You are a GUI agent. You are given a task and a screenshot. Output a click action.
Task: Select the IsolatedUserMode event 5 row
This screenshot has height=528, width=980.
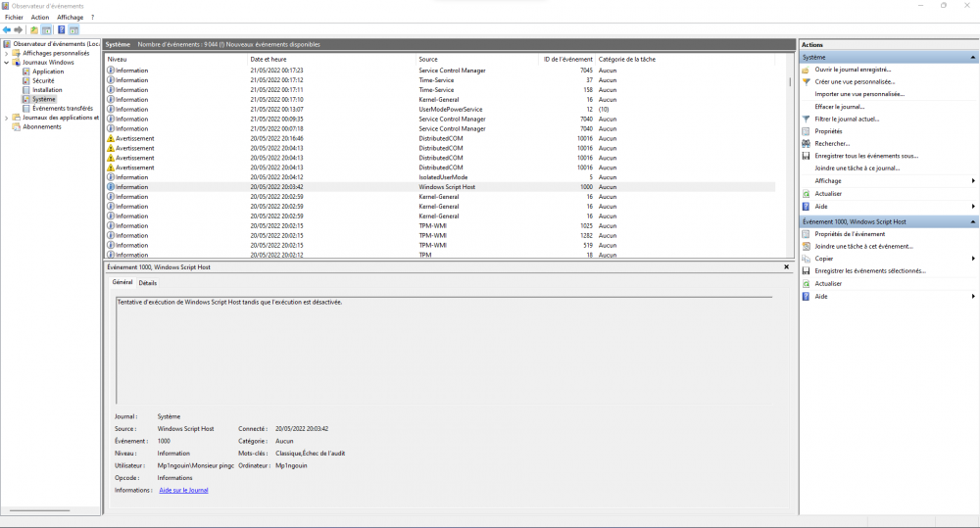click(x=440, y=177)
